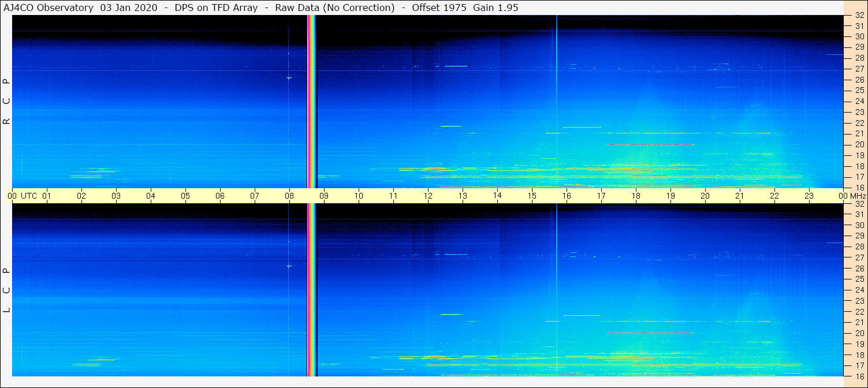Click "Raw Data (No Correction)" header text

click(334, 8)
